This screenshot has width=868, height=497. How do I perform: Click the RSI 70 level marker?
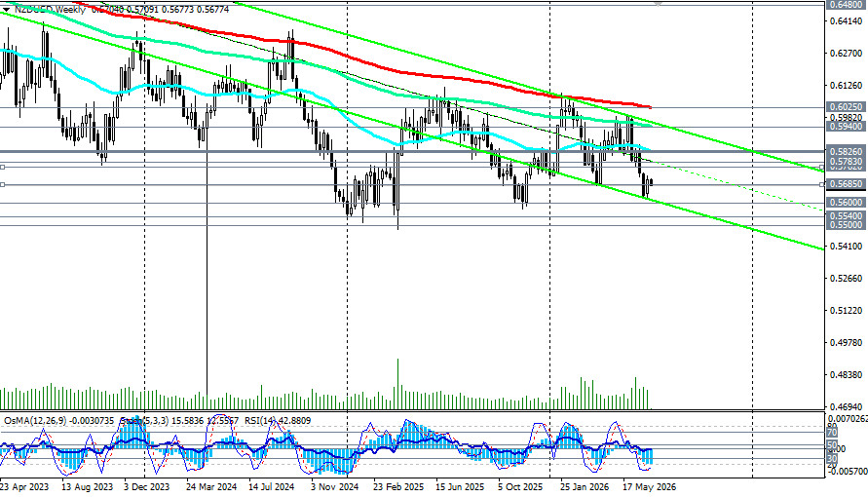(831, 433)
